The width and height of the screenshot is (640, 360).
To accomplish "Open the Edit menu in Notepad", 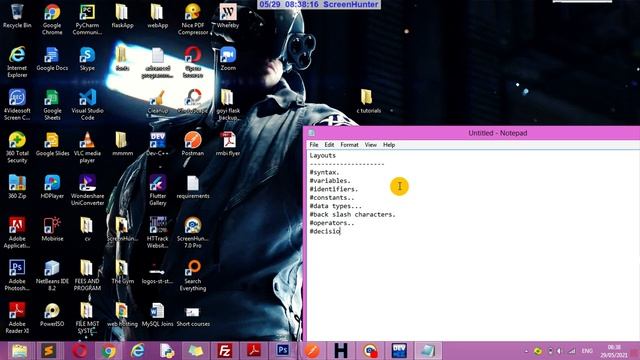I will 329,145.
